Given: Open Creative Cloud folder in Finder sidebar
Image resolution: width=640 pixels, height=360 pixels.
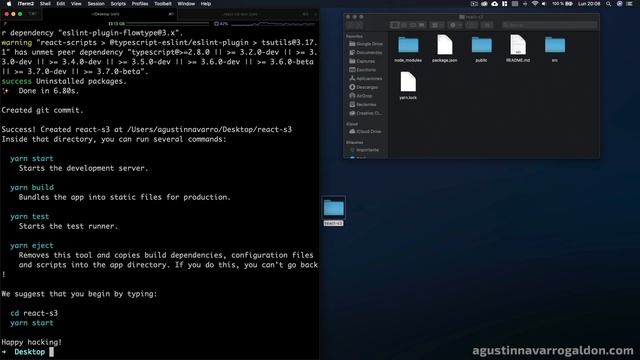Looking at the screenshot, I should (366, 113).
